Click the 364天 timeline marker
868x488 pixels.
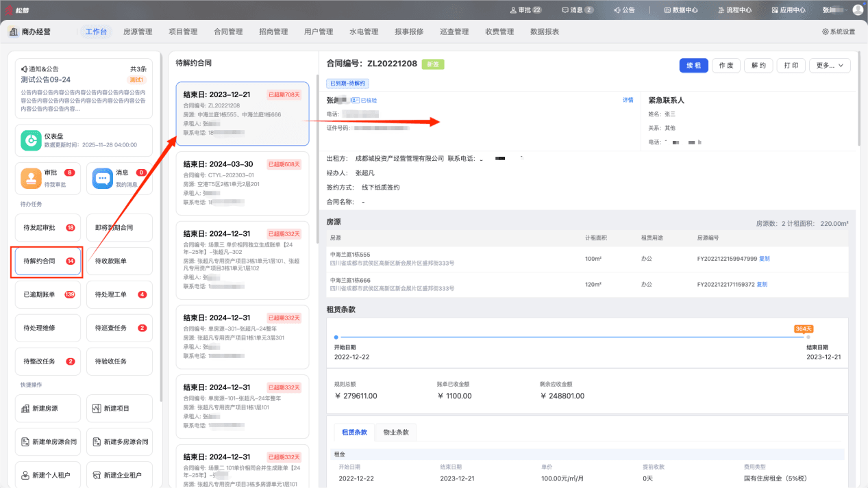804,329
